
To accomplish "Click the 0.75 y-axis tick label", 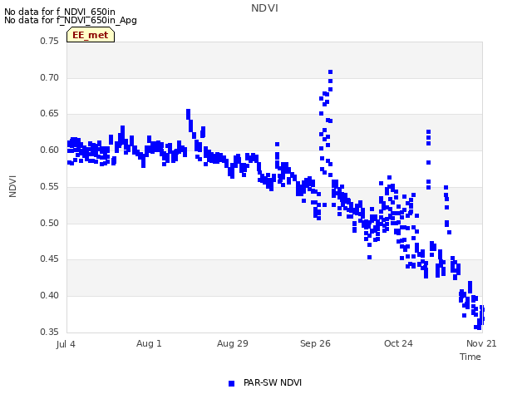I will pos(50,41).
